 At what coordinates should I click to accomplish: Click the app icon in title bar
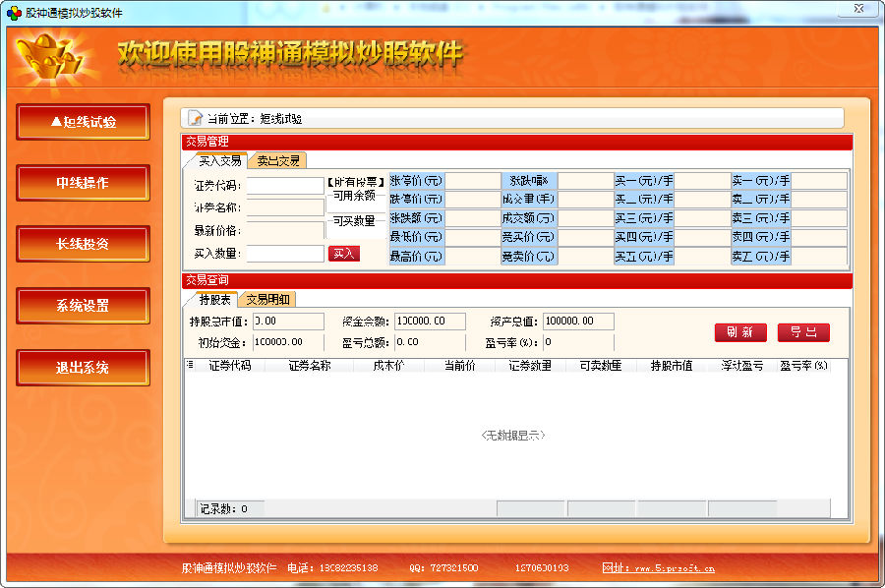pos(14,13)
